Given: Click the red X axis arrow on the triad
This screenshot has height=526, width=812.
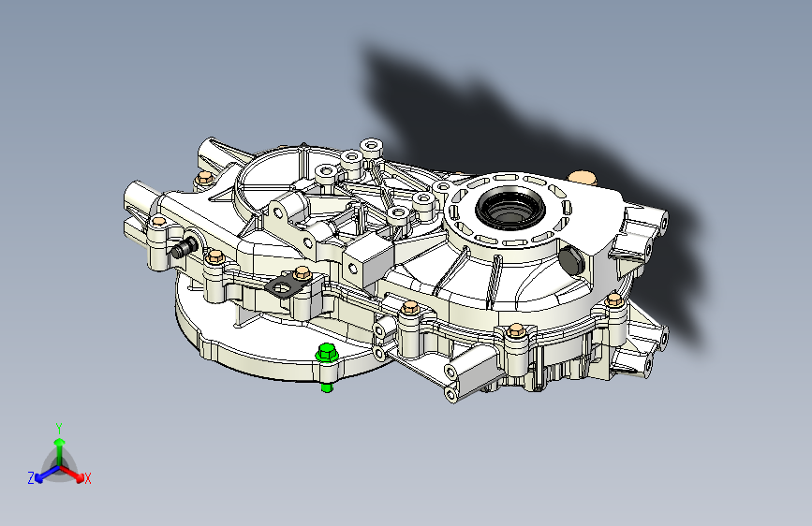Looking at the screenshot, I should click(x=72, y=474).
